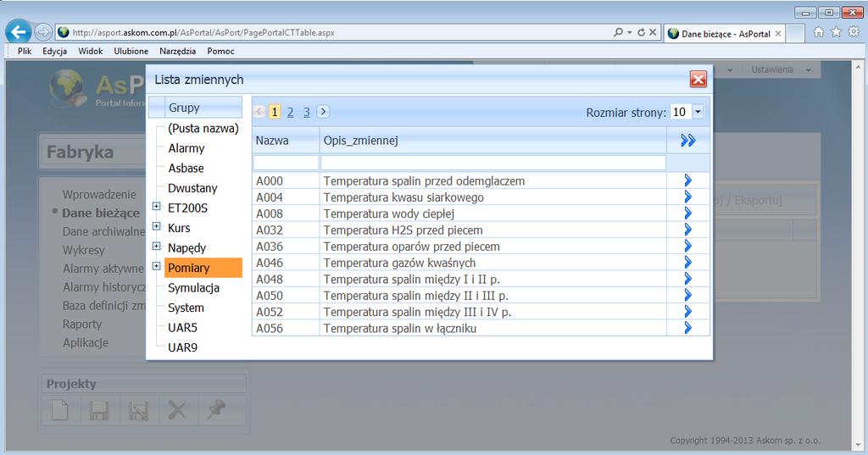Open Favorites star icon

pos(836,32)
